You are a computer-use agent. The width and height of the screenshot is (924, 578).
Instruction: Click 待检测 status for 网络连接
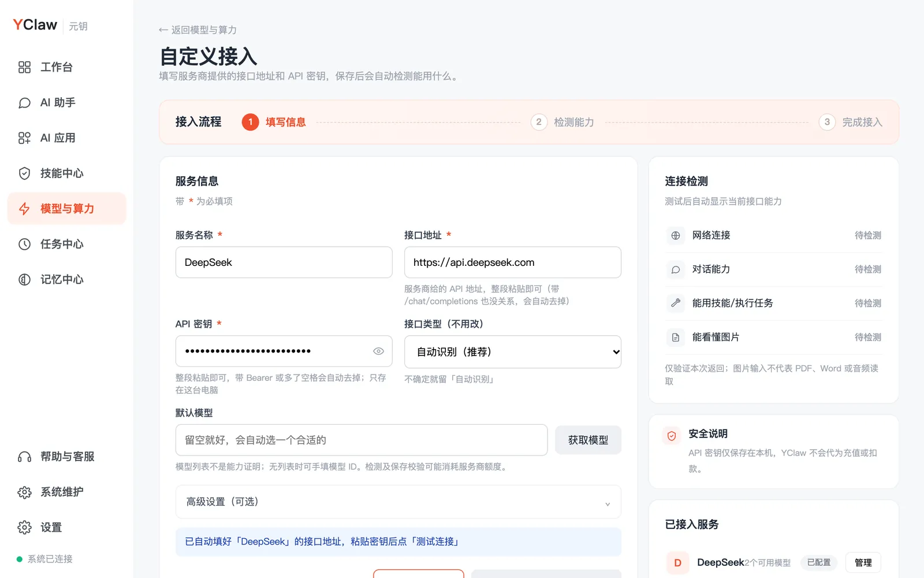pos(868,235)
